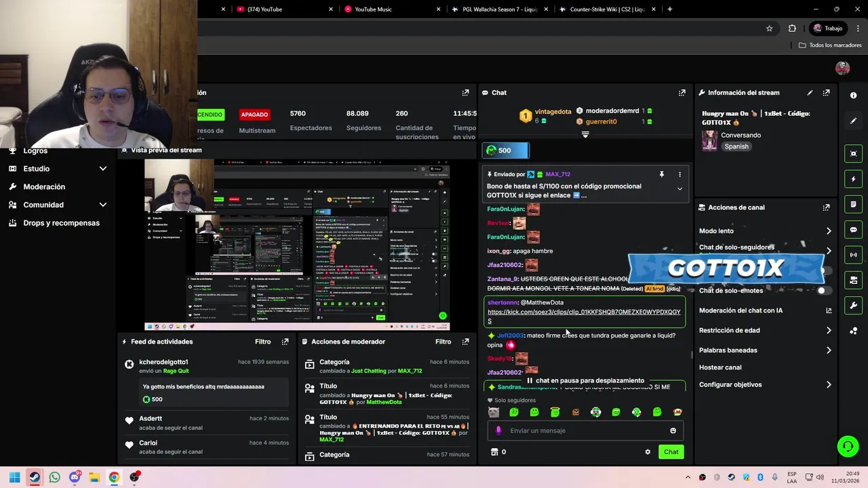This screenshot has height=488, width=868.
Task: Unpin the pinned chat message
Action: 662,174
